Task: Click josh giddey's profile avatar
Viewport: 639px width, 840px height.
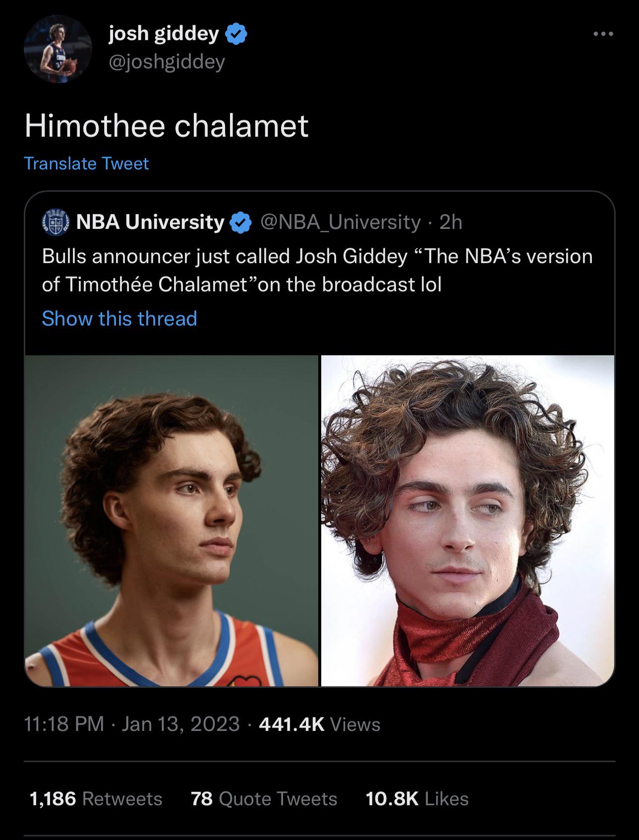Action: [58, 49]
